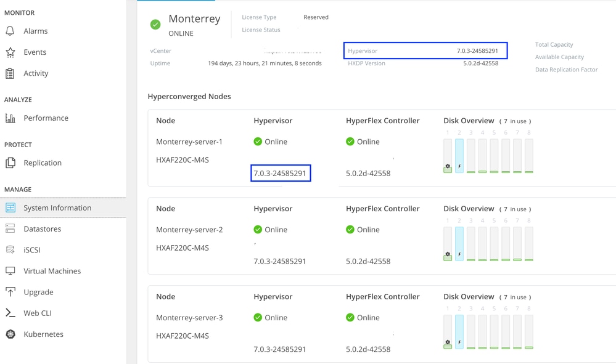This screenshot has width=616, height=364.
Task: Click Monterrey-server-3 HyperFlex Controller Online check icon
Action: click(x=350, y=317)
